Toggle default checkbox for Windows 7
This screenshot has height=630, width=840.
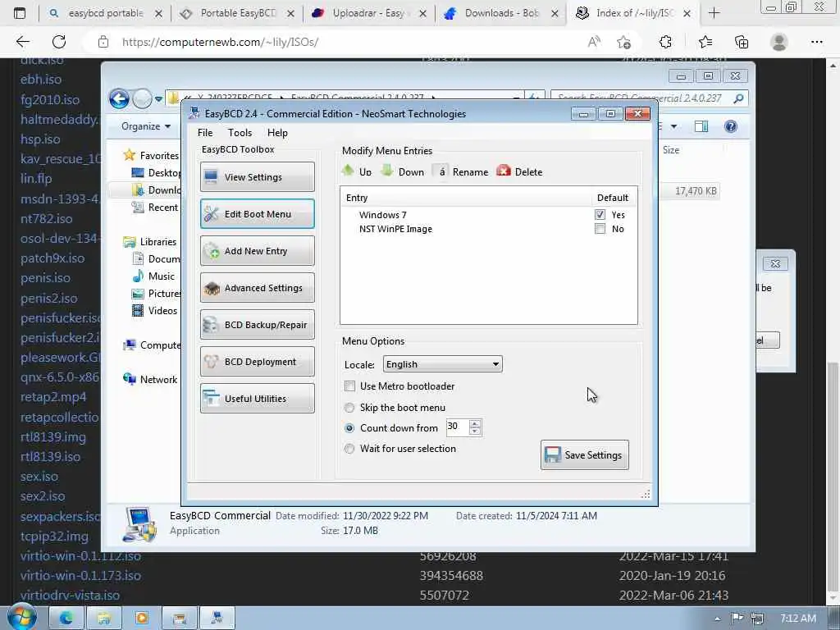[x=600, y=215]
